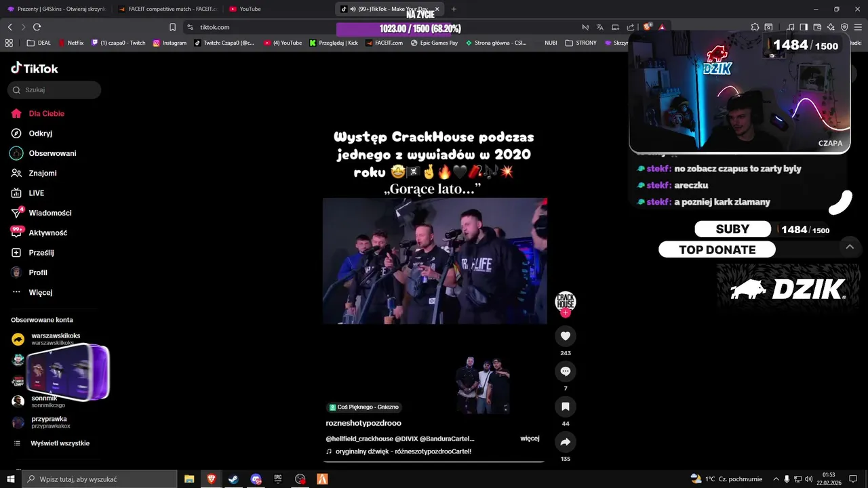The image size is (868, 488).
Task: Click the tiktok.com address bar
Action: click(214, 27)
